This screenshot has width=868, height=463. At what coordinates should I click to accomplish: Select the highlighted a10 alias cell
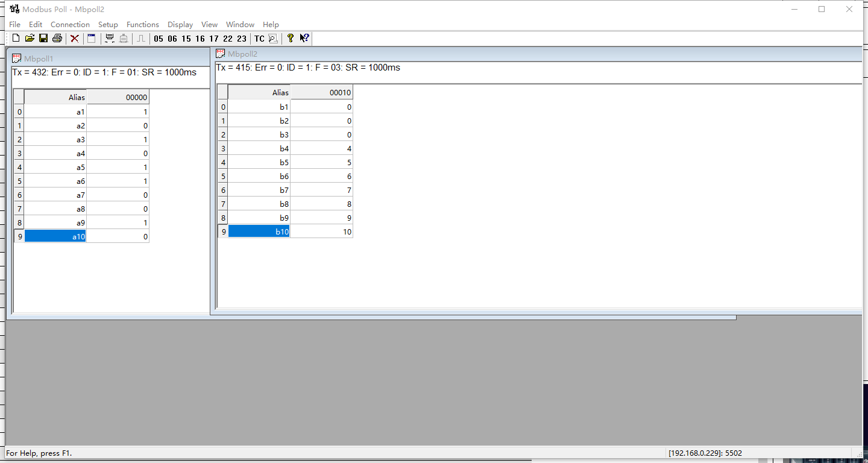coord(55,236)
